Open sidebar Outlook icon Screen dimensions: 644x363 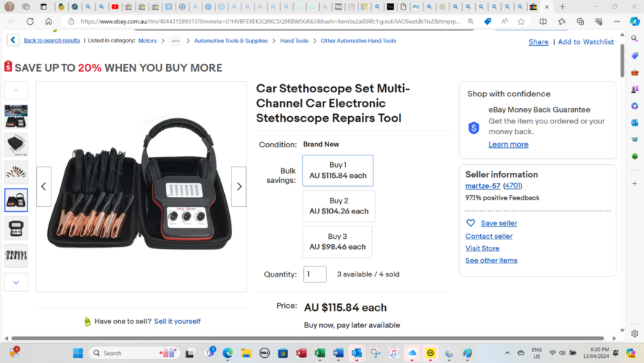635,123
